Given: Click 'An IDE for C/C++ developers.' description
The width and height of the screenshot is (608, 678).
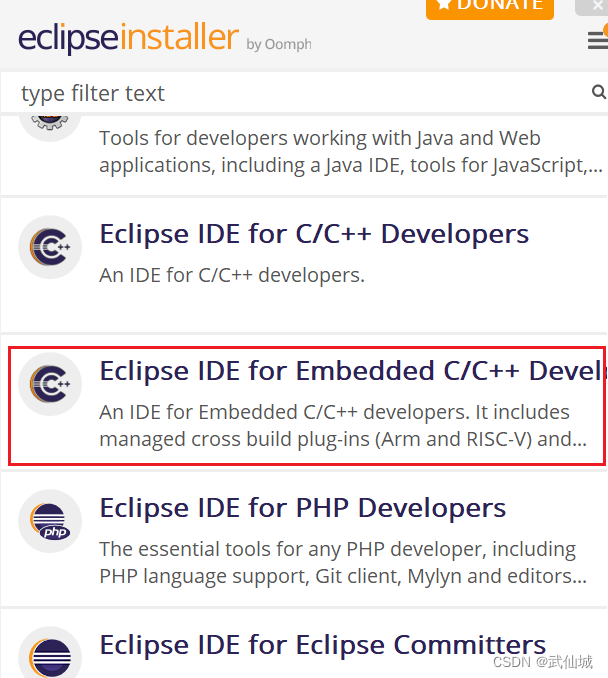Looking at the screenshot, I should click(x=232, y=275).
